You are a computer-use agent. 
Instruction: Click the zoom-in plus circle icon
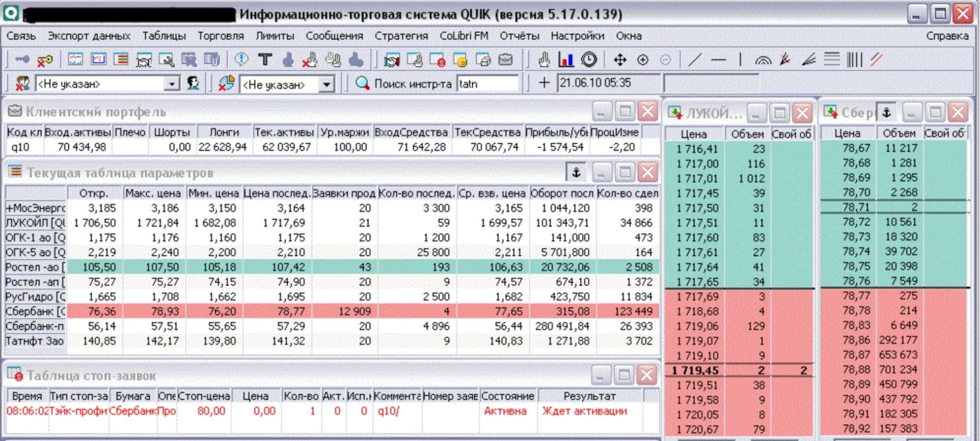coord(643,60)
